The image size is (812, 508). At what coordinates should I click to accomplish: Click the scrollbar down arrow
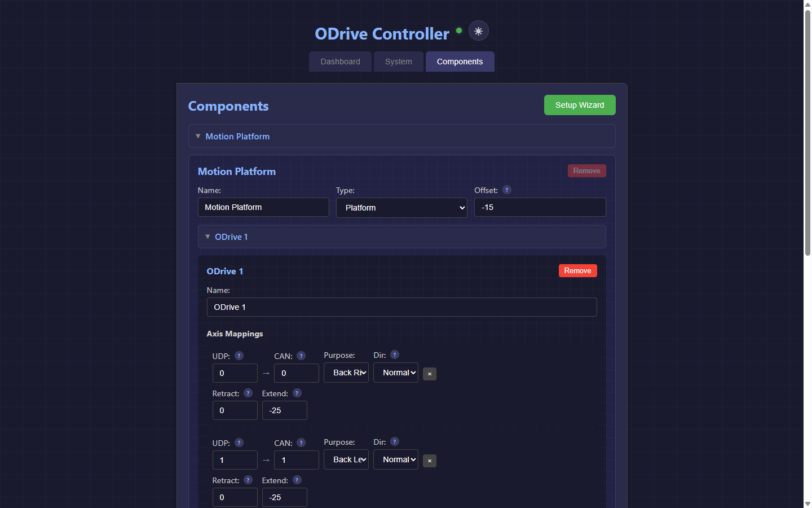[x=807, y=503]
